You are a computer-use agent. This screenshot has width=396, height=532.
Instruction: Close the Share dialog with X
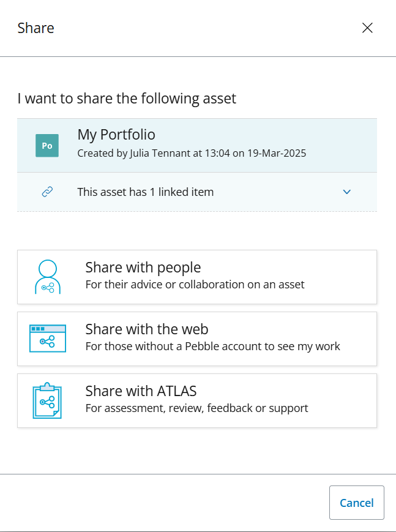[x=367, y=28]
